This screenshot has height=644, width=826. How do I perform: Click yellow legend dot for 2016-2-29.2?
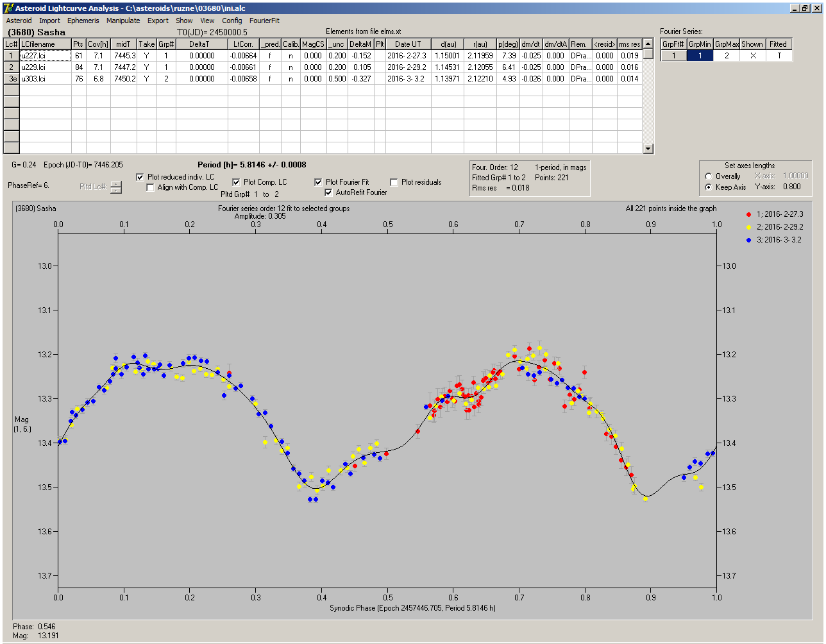(x=750, y=227)
